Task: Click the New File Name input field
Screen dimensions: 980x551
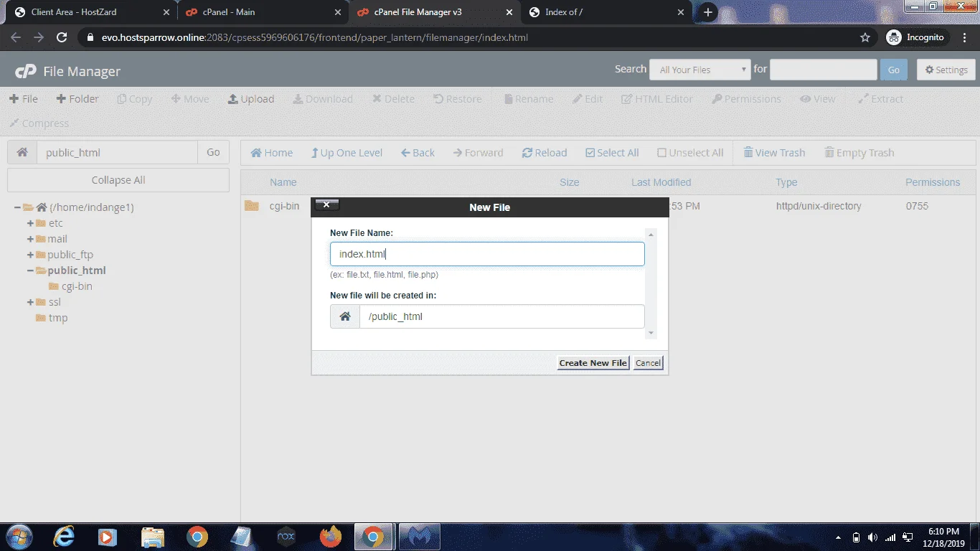Action: click(x=487, y=254)
